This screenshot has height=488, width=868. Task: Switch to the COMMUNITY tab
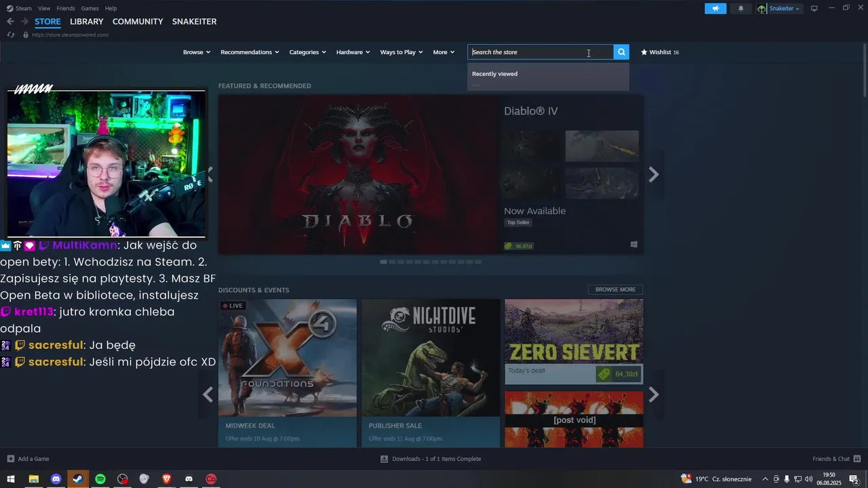pos(138,22)
